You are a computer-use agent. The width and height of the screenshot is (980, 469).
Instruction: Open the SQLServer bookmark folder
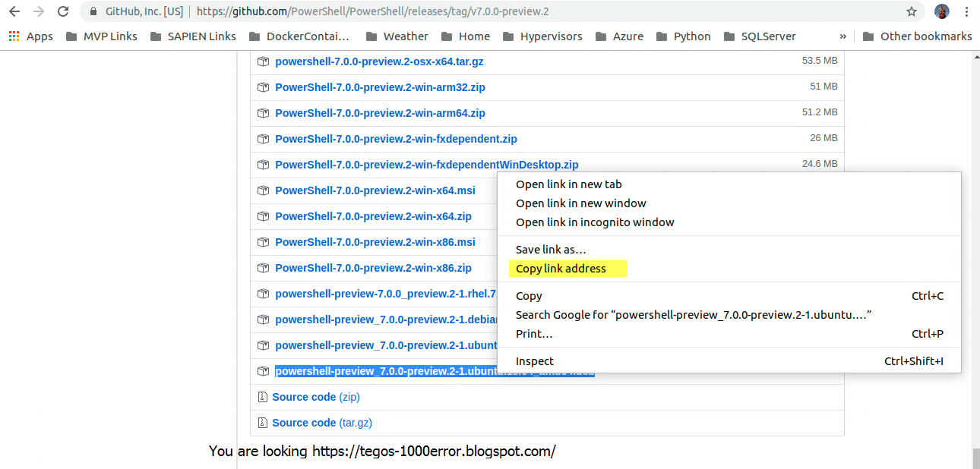pyautogui.click(x=760, y=36)
